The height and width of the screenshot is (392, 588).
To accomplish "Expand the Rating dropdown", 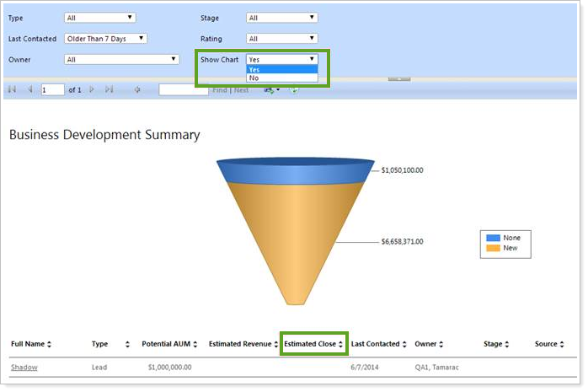I will [281, 38].
